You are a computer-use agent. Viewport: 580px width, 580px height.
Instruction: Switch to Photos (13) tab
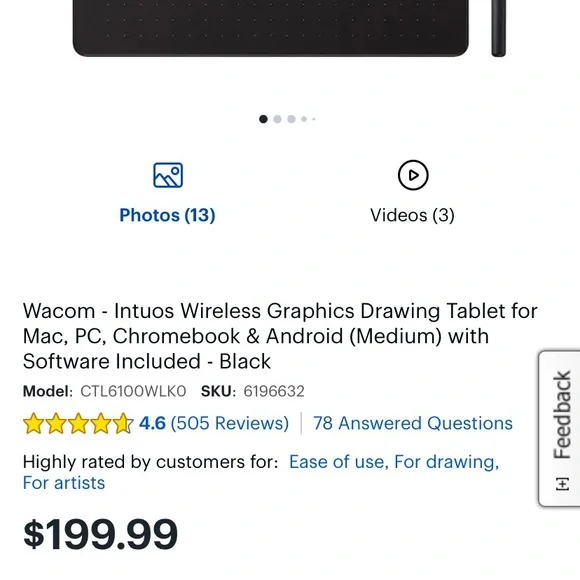pos(167,215)
